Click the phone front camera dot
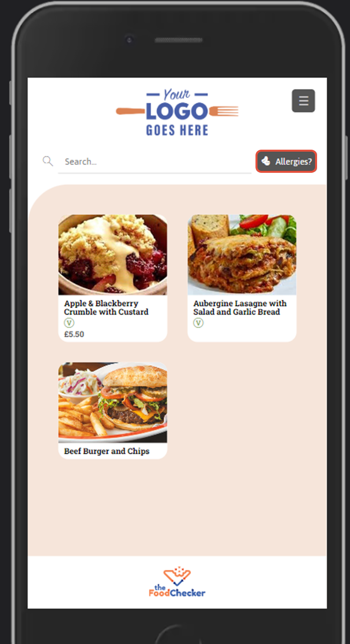350x644 pixels. pyautogui.click(x=129, y=39)
